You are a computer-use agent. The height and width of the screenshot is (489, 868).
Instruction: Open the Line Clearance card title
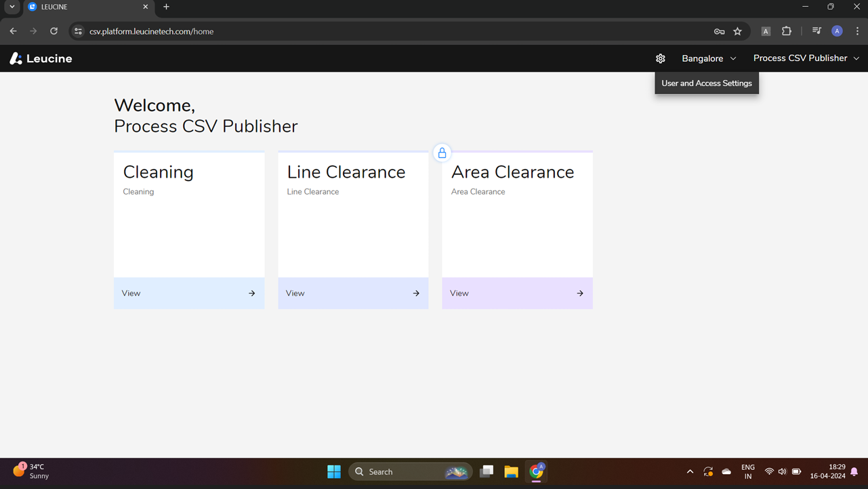[x=346, y=172]
